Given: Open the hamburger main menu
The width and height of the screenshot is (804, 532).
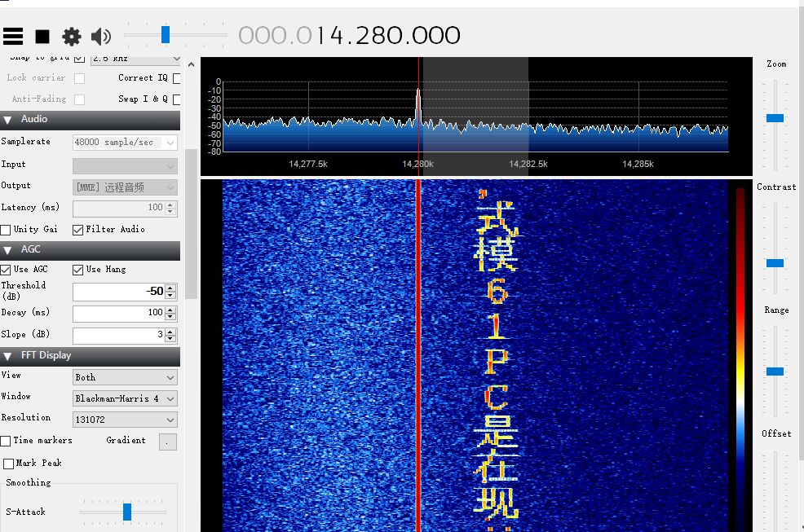Looking at the screenshot, I should [13, 37].
